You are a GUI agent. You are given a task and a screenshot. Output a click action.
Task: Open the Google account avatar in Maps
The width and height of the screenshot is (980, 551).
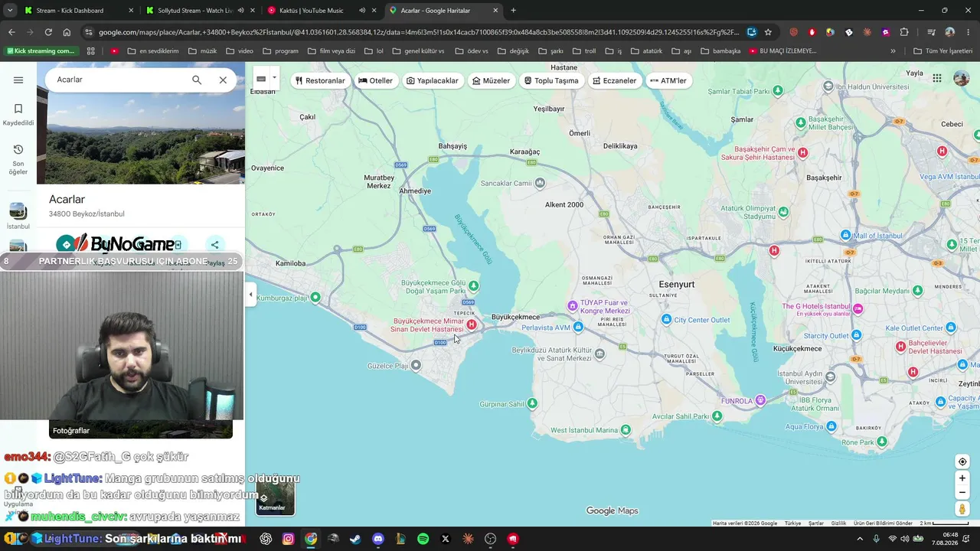coord(962,78)
